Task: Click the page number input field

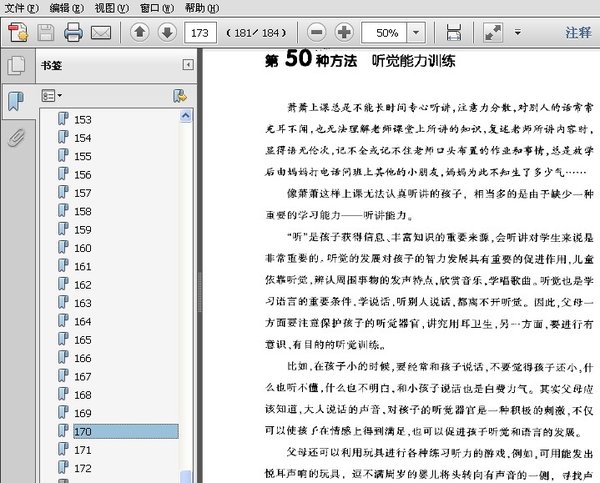Action: click(x=203, y=32)
